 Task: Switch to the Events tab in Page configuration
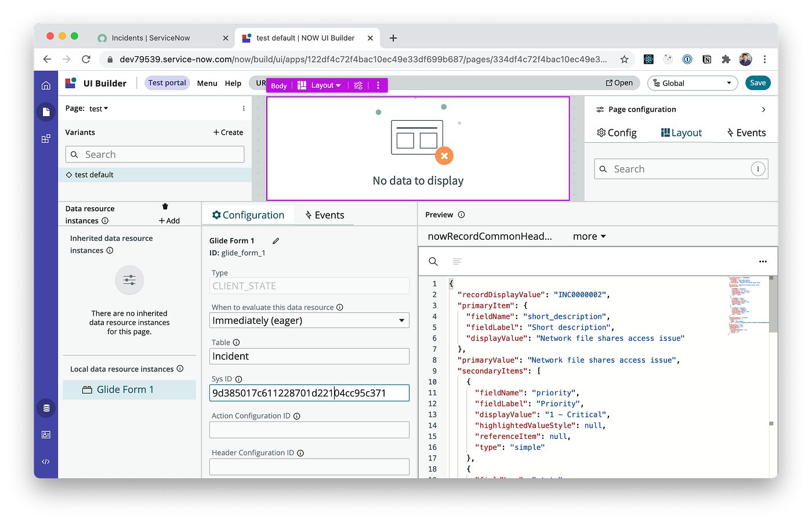[x=746, y=133]
